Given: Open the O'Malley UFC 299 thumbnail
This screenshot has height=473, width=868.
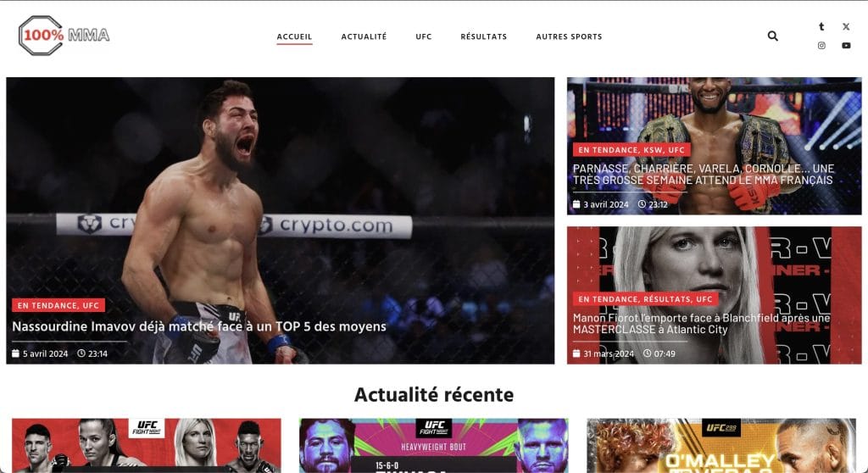Looking at the screenshot, I should click(x=721, y=445).
